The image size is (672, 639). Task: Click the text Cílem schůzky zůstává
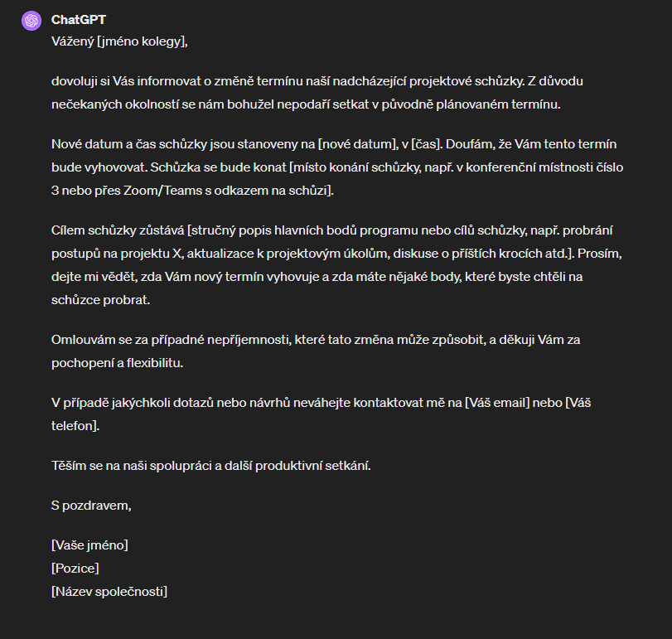(118, 230)
